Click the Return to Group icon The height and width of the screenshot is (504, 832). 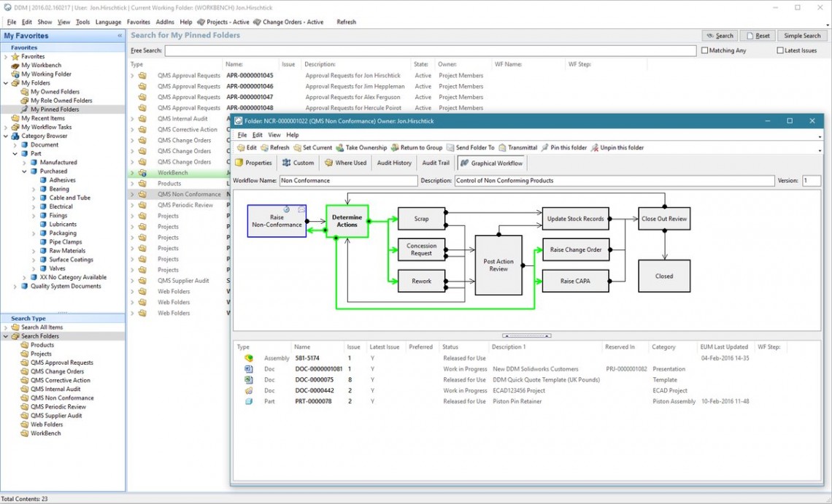pos(395,148)
